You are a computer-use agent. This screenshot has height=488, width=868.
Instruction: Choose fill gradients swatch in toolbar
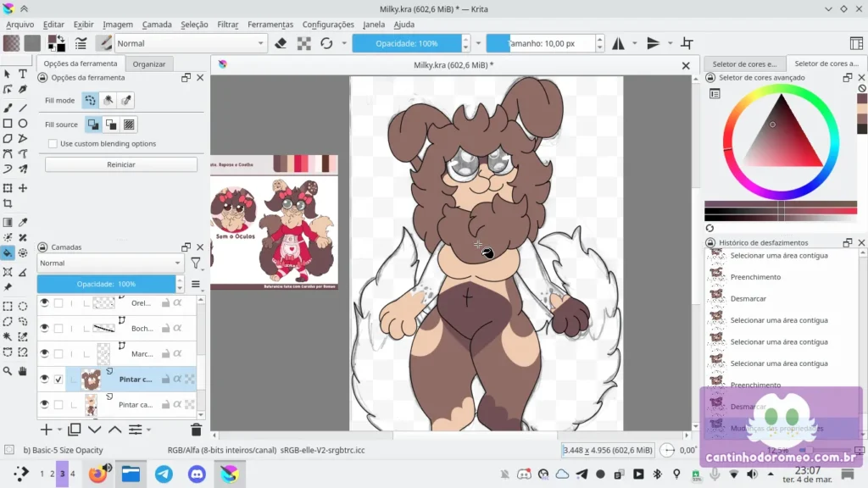tap(11, 43)
